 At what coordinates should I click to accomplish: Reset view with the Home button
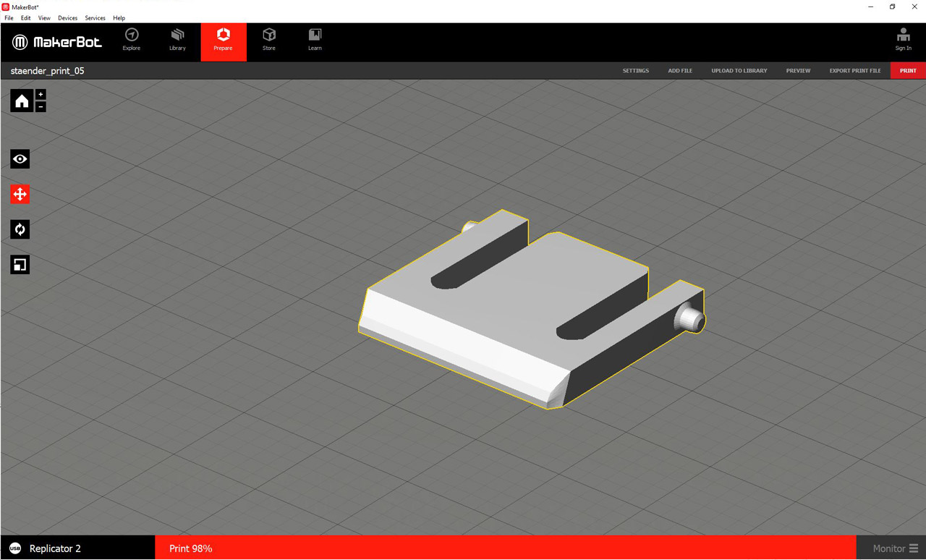pos(22,101)
